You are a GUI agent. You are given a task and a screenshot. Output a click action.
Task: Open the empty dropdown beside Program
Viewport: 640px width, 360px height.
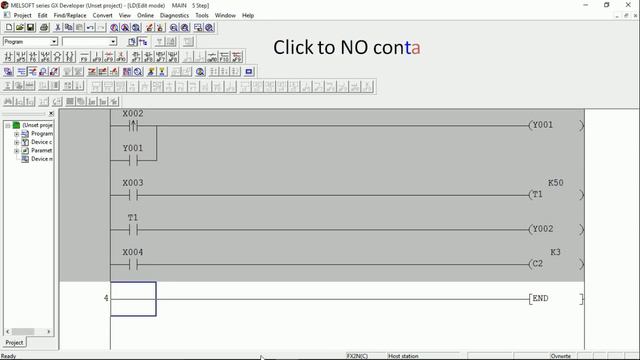(113, 42)
